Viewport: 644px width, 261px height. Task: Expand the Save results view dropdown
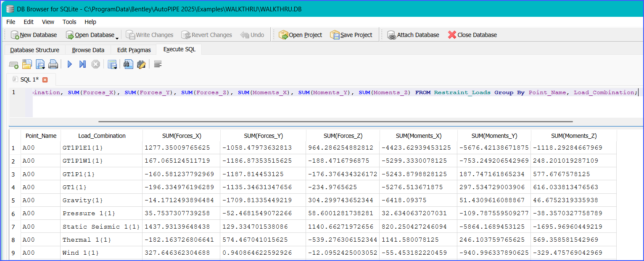click(x=112, y=65)
